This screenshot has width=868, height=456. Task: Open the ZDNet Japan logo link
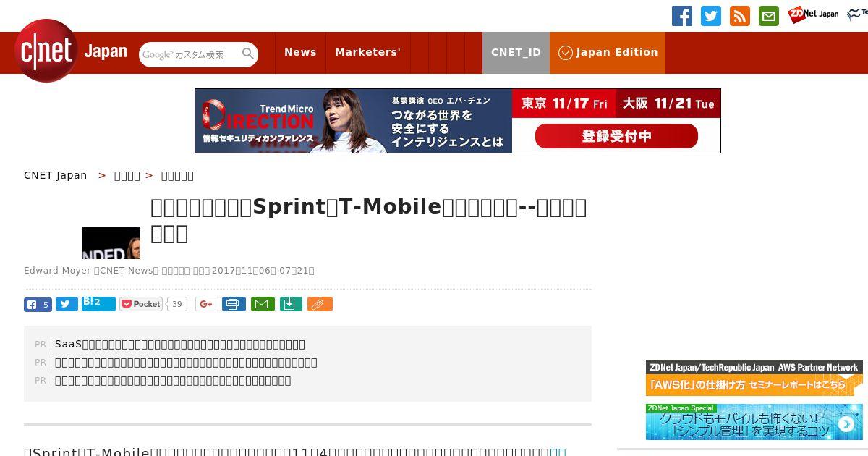pos(813,14)
